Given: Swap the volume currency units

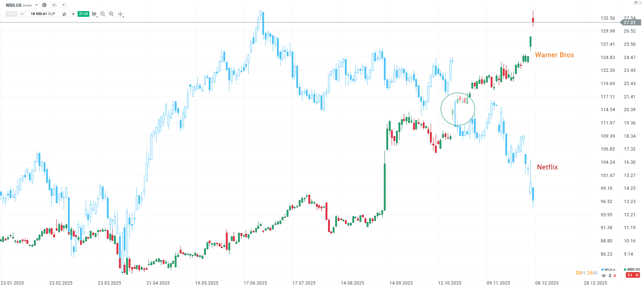Looking at the screenshot, I should click(64, 14).
